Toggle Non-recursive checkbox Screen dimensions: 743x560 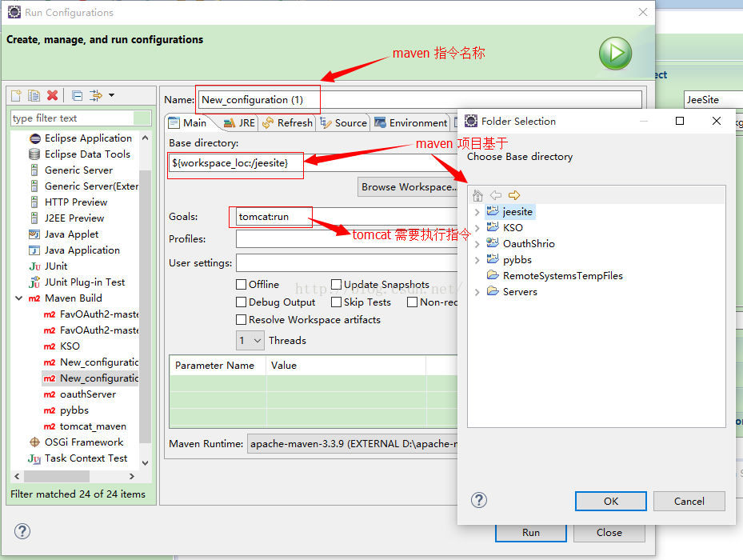pyautogui.click(x=412, y=302)
